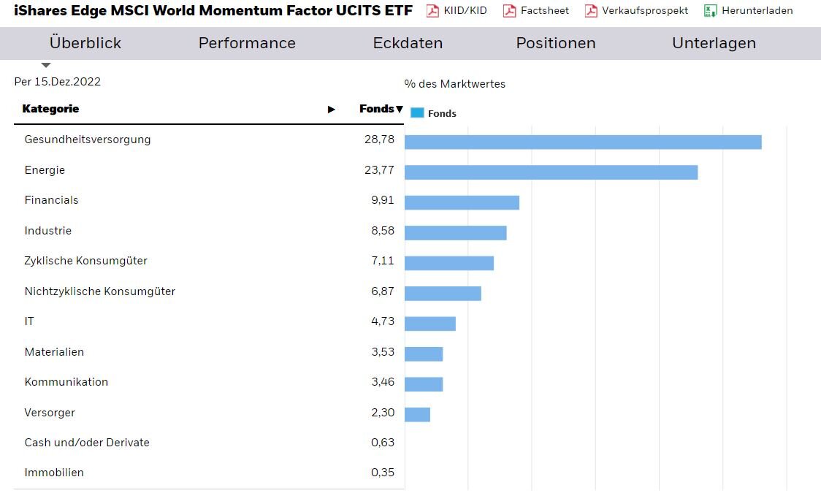821x504 pixels.
Task: Sort by the Fonds column header
Action: point(381,109)
